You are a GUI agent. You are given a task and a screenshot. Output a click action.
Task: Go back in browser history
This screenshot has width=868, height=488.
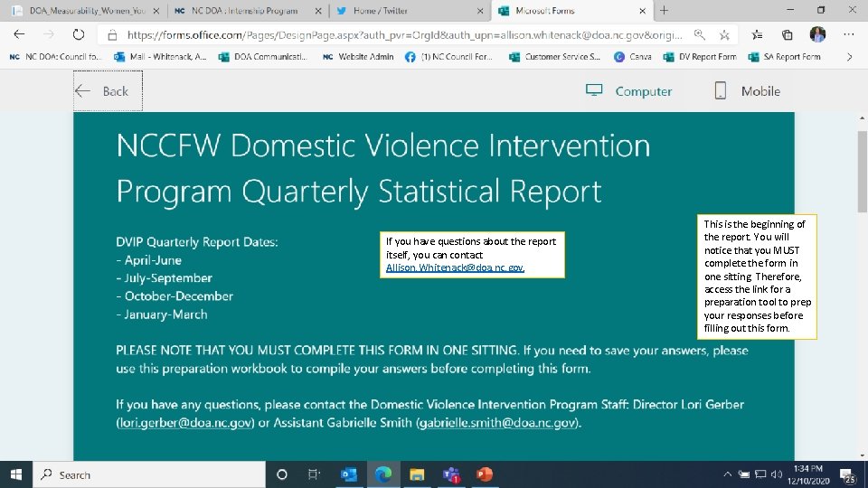click(x=19, y=34)
